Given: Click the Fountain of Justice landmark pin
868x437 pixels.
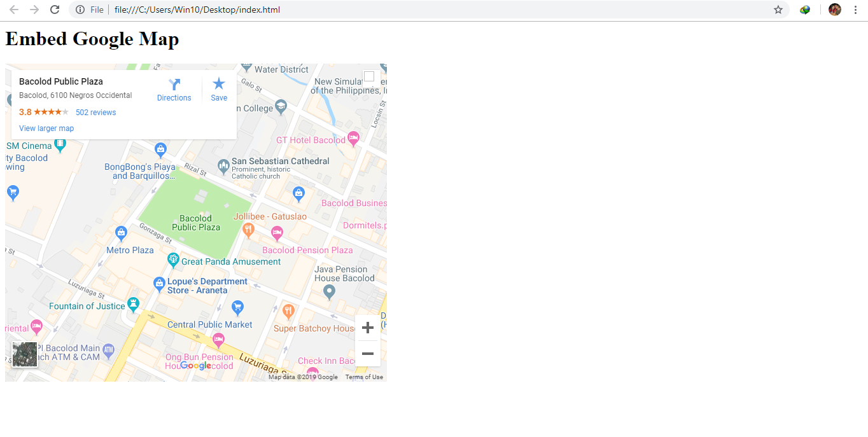Looking at the screenshot, I should pos(133,304).
